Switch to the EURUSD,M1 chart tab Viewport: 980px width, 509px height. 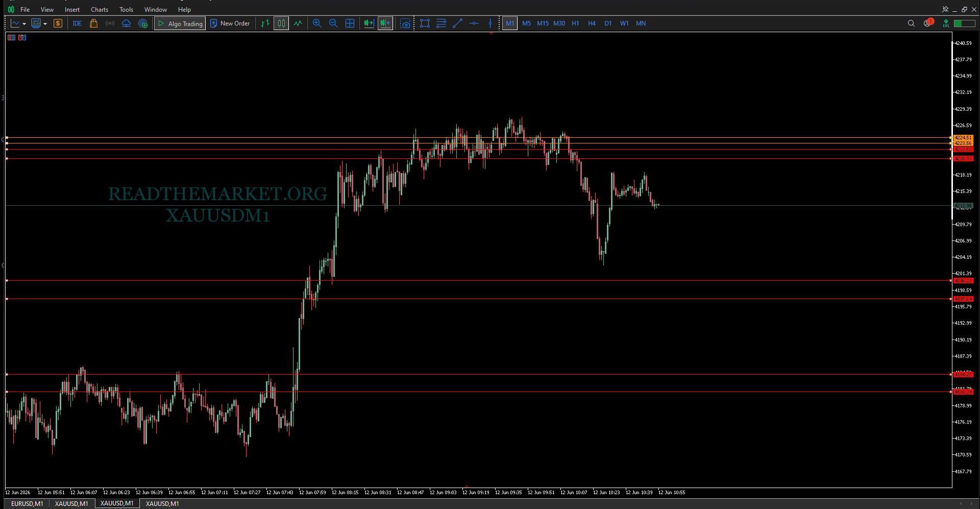(x=27, y=503)
